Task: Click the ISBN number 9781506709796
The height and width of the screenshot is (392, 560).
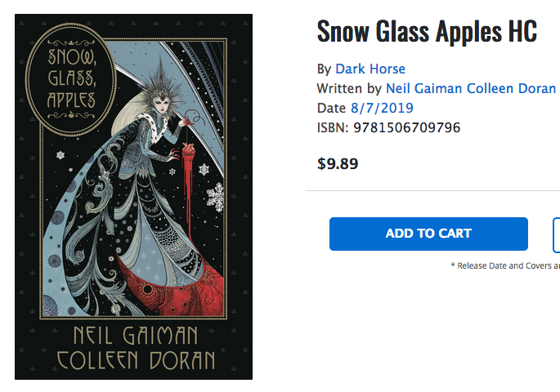Action: pyautogui.click(x=405, y=127)
